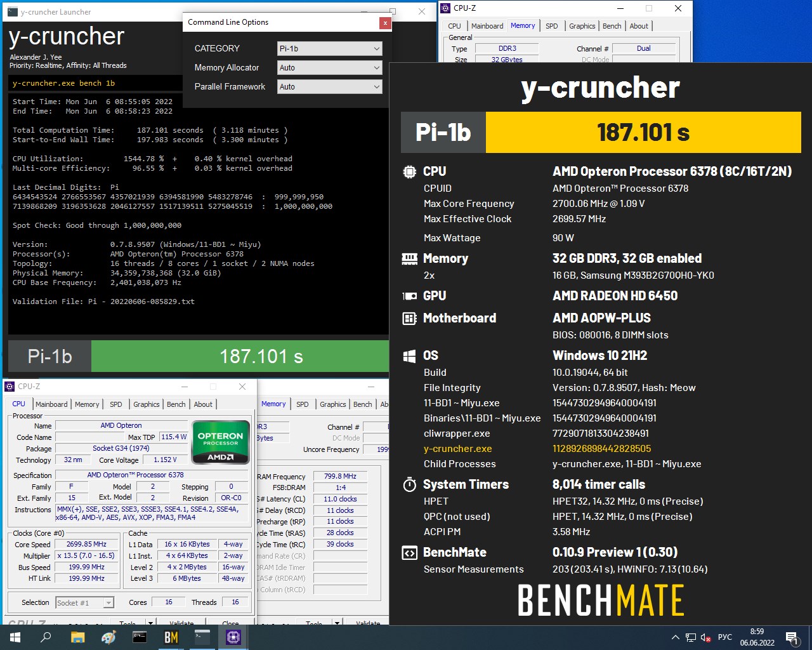The image size is (812, 650).
Task: Open the CATEGORY dropdown showing Pi-1b
Action: tap(330, 48)
